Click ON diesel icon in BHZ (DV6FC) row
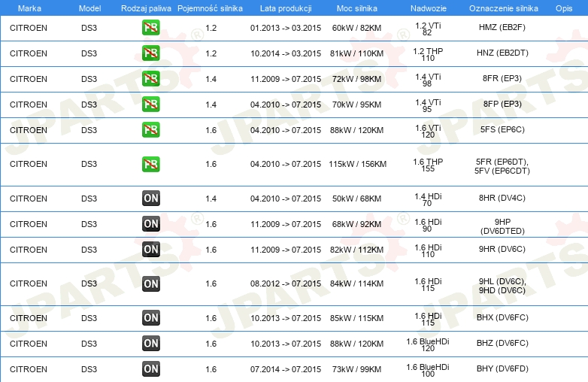588x382 pixels. [150, 343]
